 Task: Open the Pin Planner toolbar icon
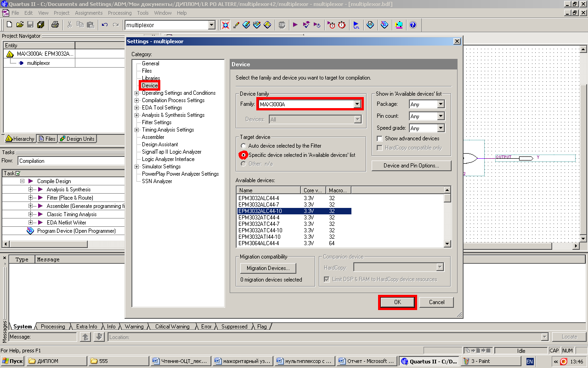tap(257, 25)
